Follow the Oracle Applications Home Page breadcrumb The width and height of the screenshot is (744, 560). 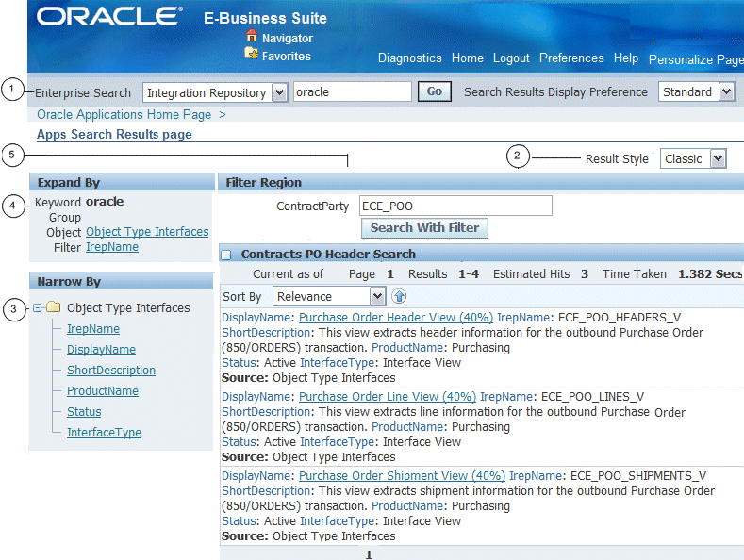click(124, 115)
